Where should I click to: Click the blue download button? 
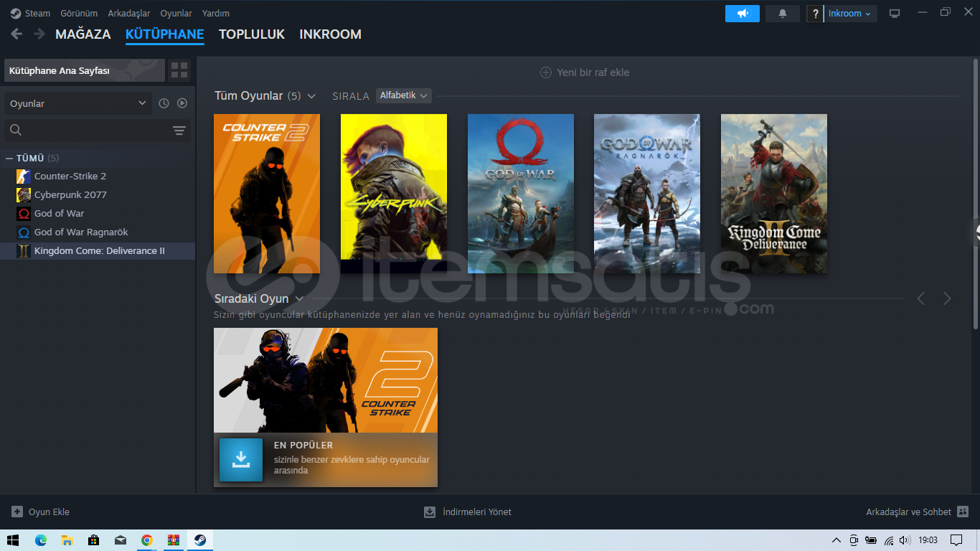click(x=241, y=460)
